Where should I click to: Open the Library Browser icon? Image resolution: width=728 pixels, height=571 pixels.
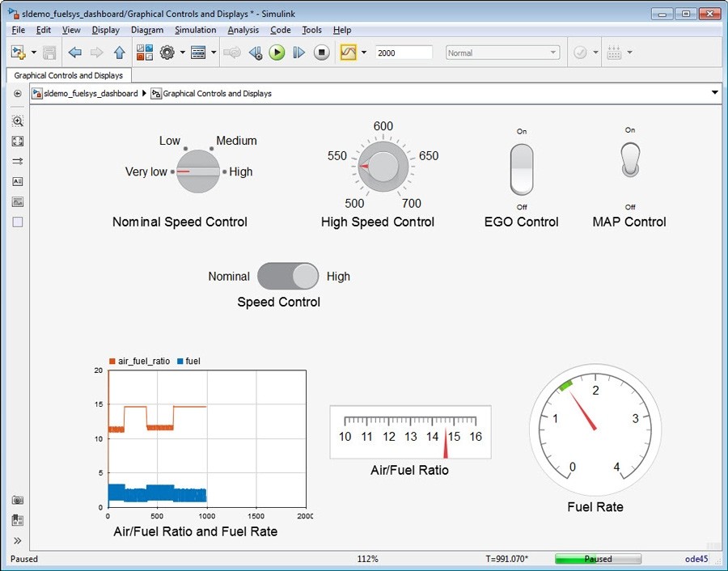(x=145, y=53)
